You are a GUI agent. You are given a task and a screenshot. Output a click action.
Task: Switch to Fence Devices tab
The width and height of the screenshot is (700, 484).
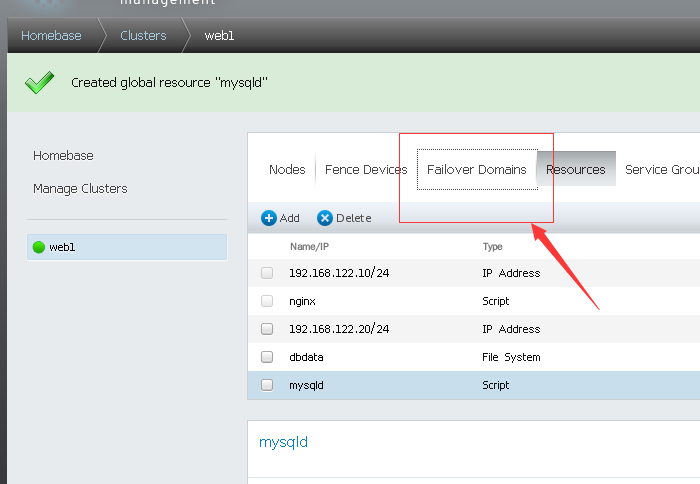(x=366, y=170)
